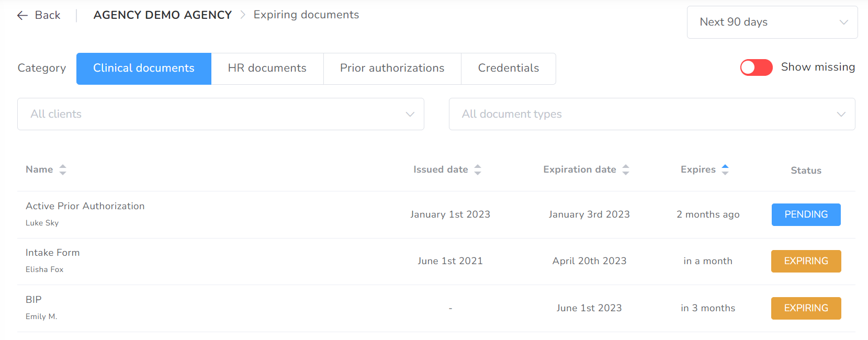Open the Next 90 days dropdown
Viewport: 868px width, 340px height.
pyautogui.click(x=772, y=22)
